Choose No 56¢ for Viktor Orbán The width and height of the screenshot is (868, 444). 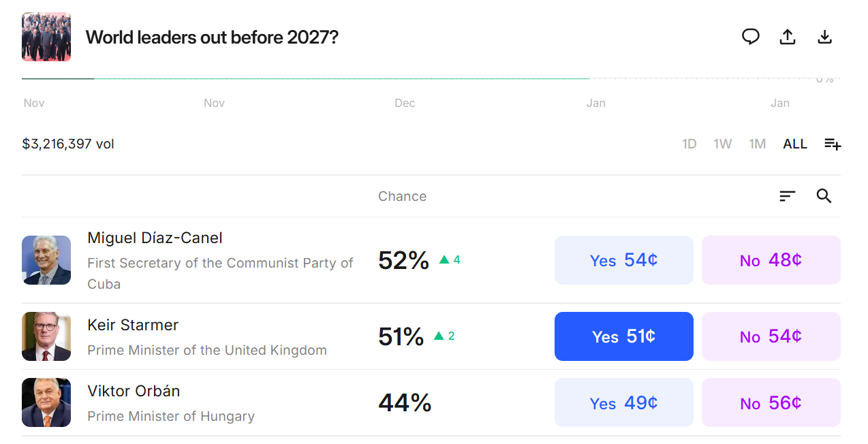(771, 403)
